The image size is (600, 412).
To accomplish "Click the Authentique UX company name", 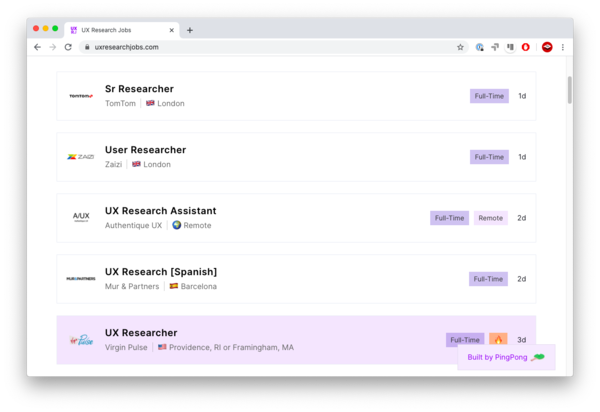I will (x=134, y=225).
